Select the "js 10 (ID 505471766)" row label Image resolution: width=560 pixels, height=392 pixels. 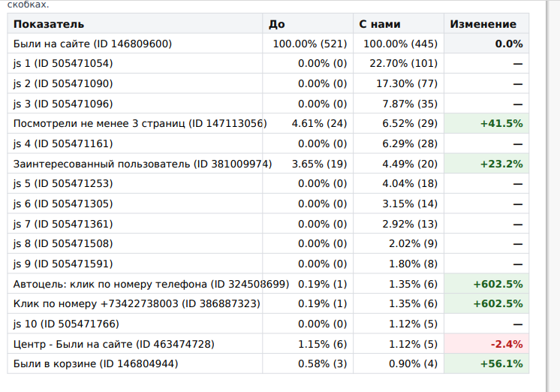pyautogui.click(x=66, y=324)
